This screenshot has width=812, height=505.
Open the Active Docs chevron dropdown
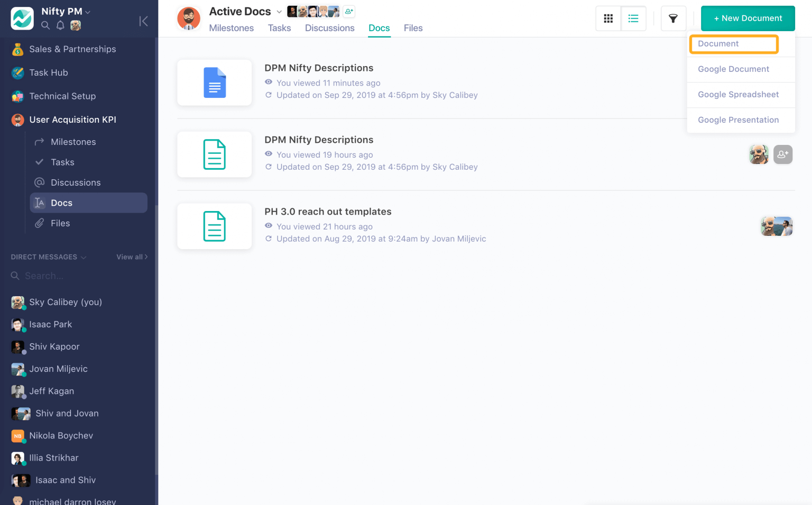pyautogui.click(x=279, y=11)
